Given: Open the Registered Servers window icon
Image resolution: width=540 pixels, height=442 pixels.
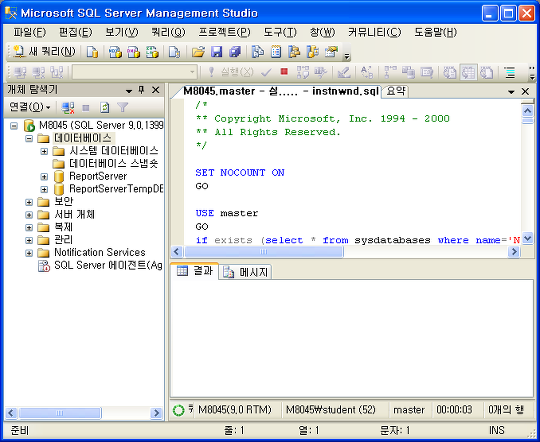Looking at the screenshot, I should (x=258, y=52).
